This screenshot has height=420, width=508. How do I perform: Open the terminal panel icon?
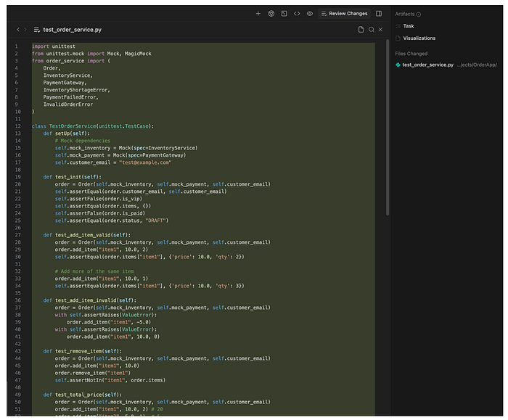(284, 14)
